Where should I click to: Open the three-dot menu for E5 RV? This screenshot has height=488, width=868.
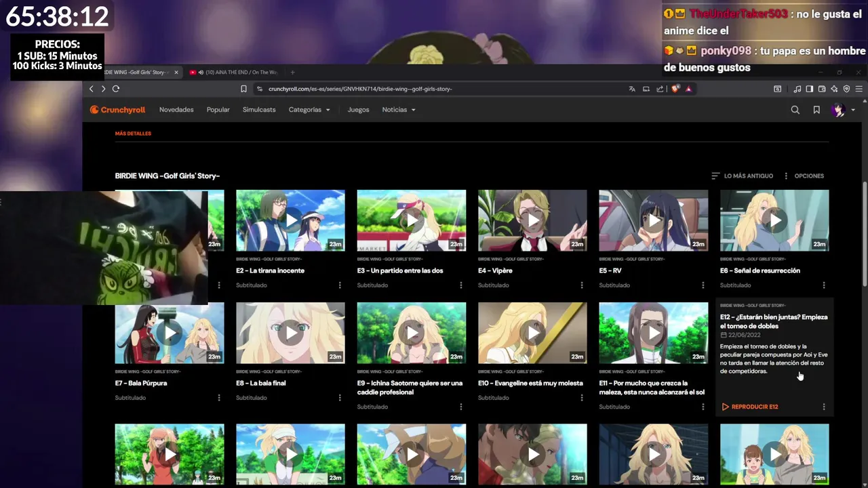(x=703, y=285)
